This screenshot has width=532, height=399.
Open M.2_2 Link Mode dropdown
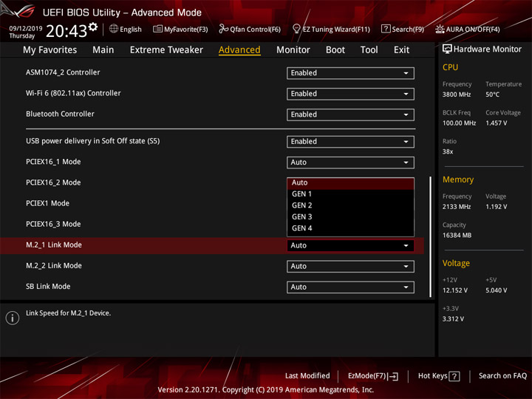coord(350,266)
